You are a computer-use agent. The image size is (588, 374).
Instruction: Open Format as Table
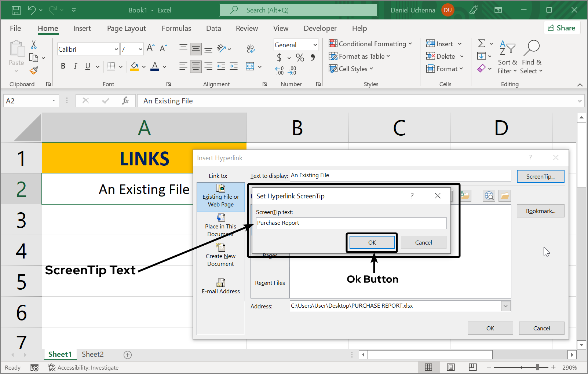point(360,56)
